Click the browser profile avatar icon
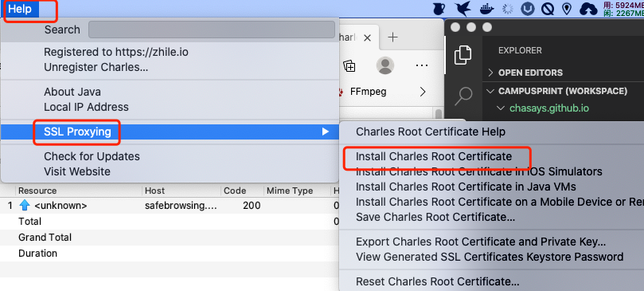644x291 pixels. (x=385, y=65)
